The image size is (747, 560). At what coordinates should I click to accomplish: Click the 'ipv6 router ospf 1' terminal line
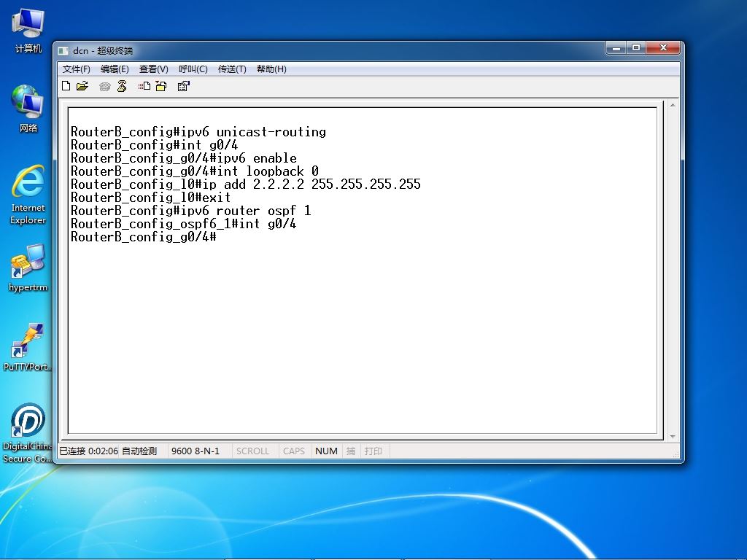tap(190, 211)
